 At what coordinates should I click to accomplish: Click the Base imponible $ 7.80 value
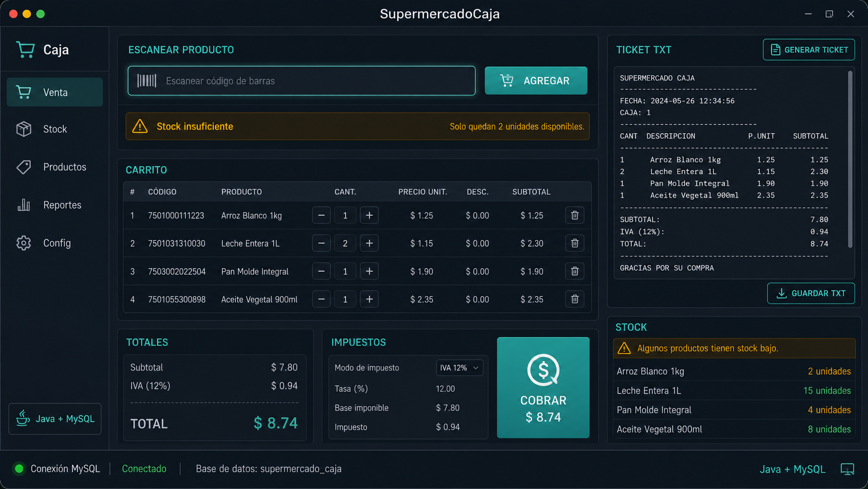point(447,408)
